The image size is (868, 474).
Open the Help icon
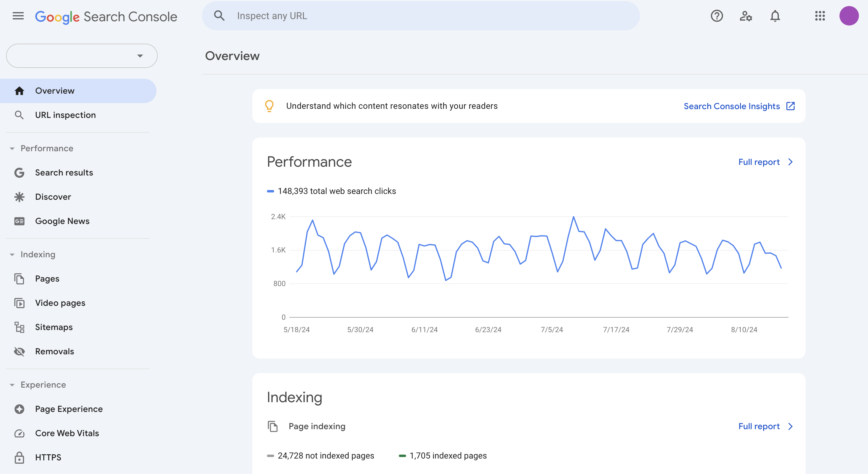tap(717, 16)
